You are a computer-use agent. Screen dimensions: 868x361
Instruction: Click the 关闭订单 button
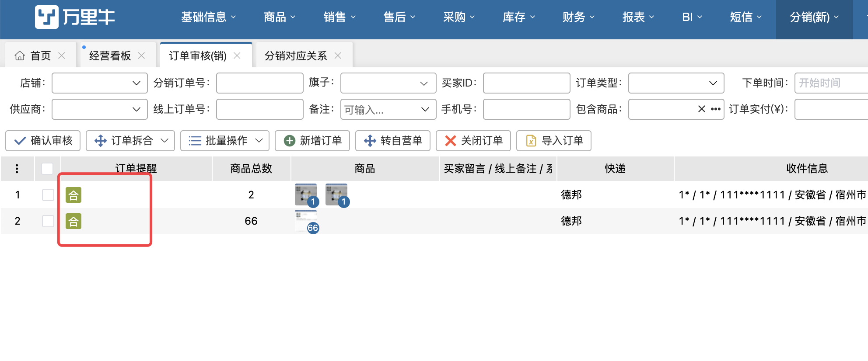click(473, 141)
